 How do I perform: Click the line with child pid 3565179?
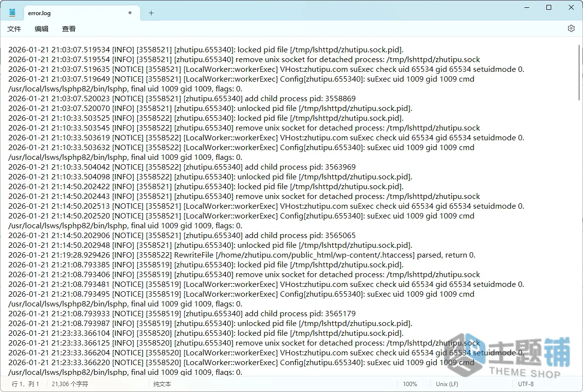click(x=182, y=313)
